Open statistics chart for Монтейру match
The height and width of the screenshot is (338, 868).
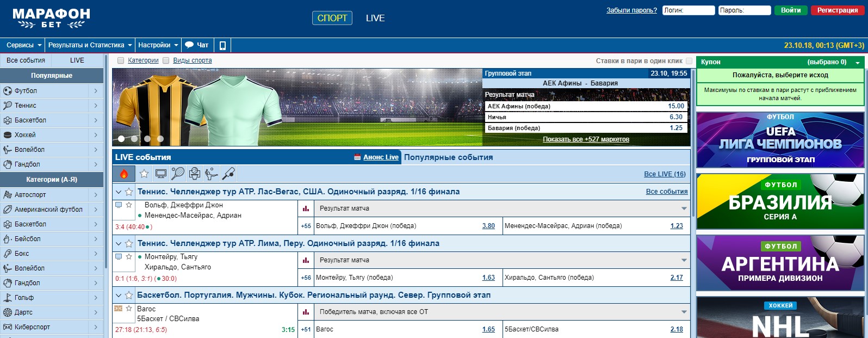point(306,260)
